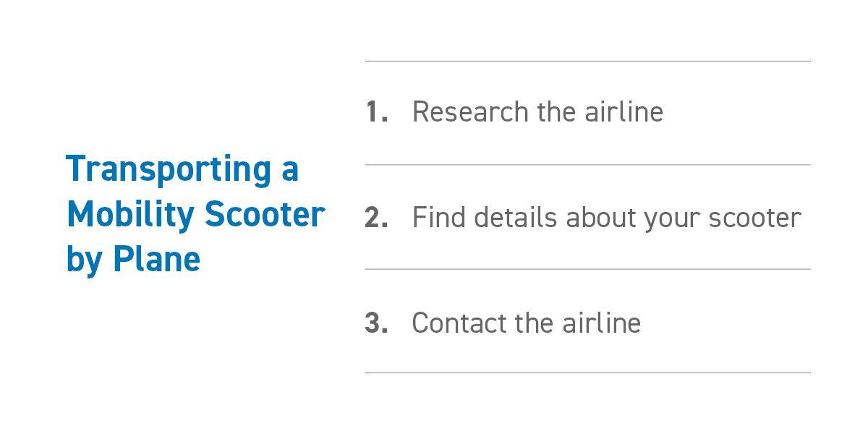Click the word "Research" in step one
The height and width of the screenshot is (434, 868).
[x=470, y=112]
